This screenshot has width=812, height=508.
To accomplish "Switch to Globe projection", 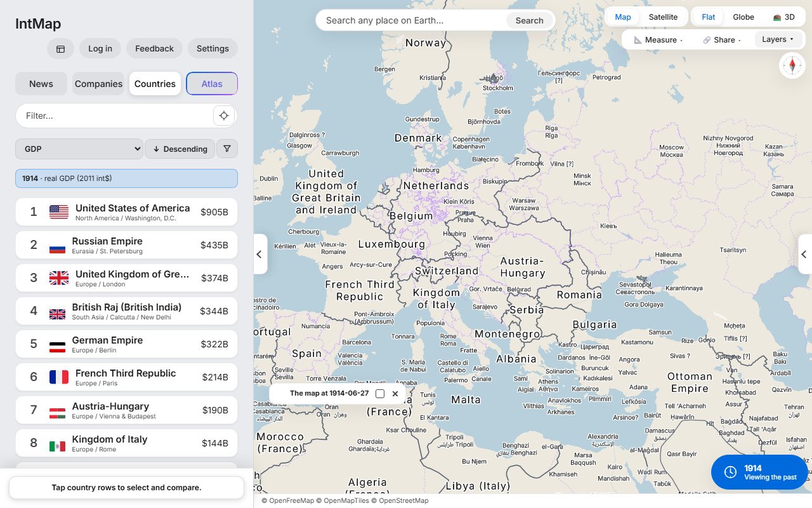I will pyautogui.click(x=743, y=17).
